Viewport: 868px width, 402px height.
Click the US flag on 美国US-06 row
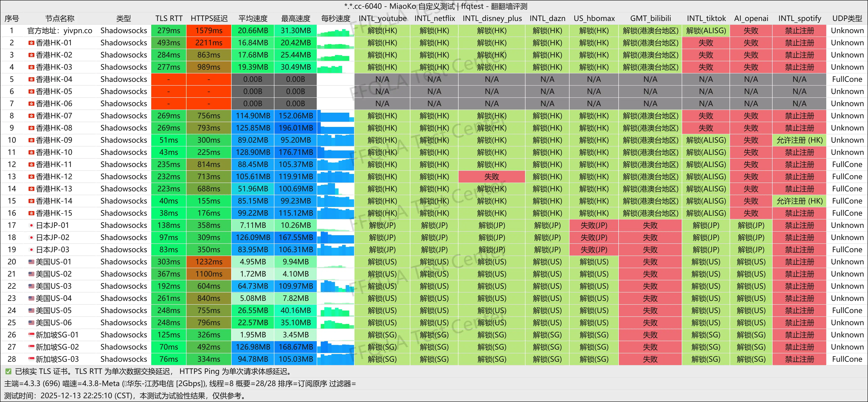pos(31,322)
